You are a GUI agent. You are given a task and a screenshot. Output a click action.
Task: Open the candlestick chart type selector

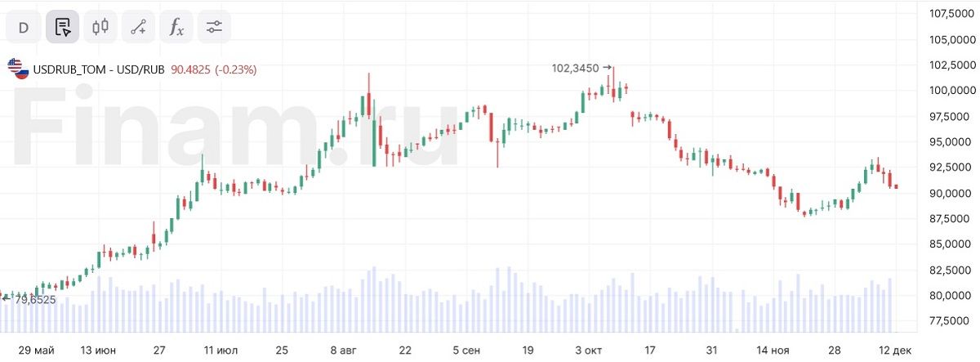(x=100, y=27)
